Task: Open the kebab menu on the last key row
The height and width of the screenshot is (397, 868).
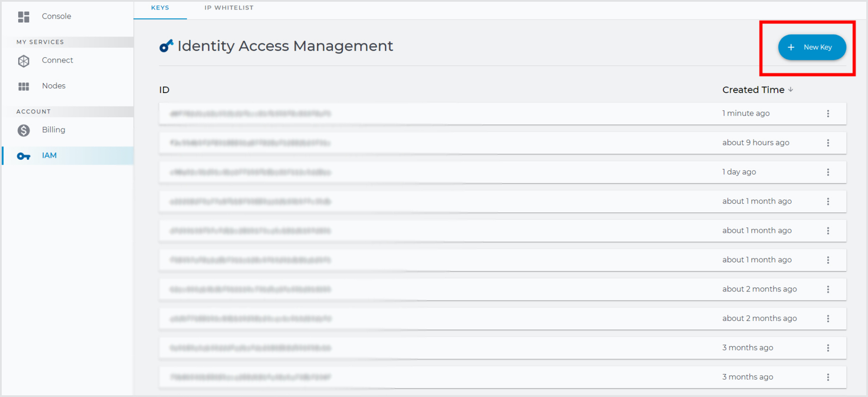Action: 828,377
